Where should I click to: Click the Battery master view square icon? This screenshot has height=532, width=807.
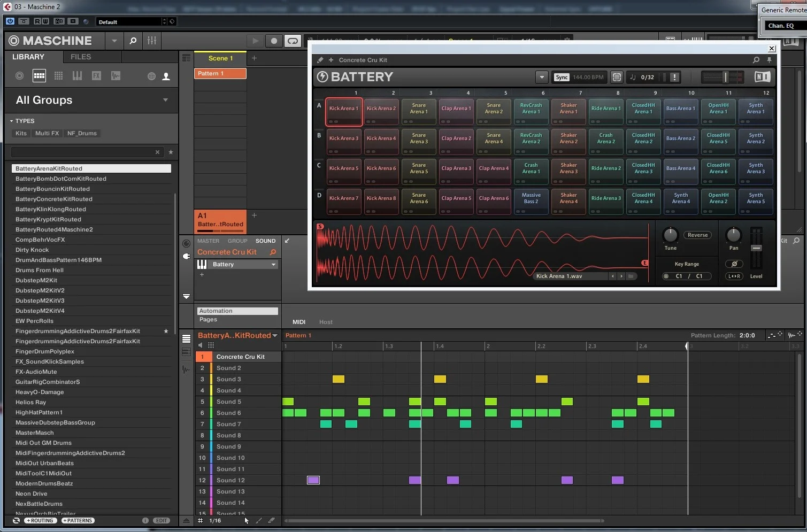click(617, 77)
